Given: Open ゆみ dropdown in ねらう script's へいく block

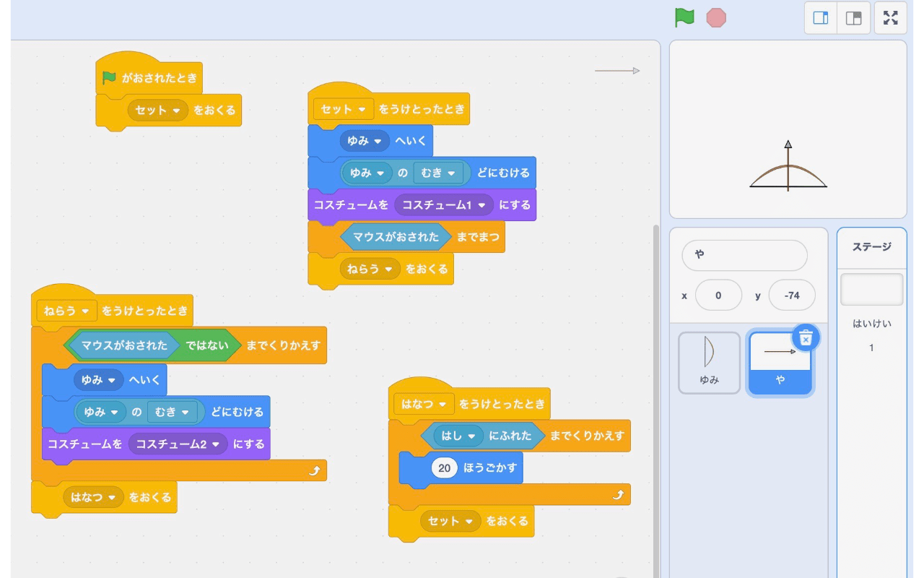Looking at the screenshot, I should tap(99, 379).
